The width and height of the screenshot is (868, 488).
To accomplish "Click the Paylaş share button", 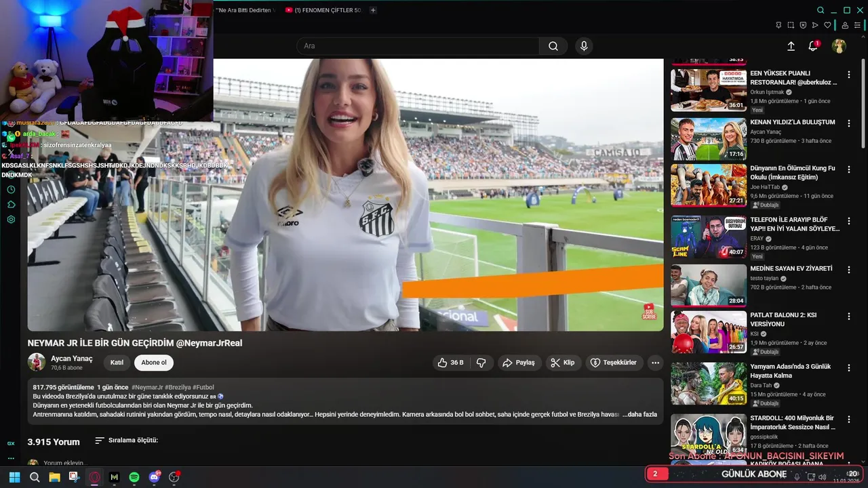I will click(x=519, y=363).
